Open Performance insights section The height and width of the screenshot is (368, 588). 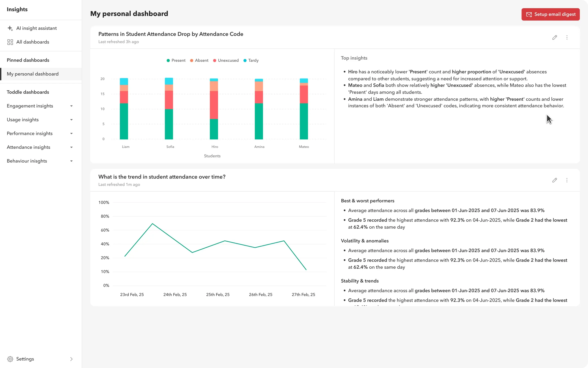pyautogui.click(x=41, y=133)
